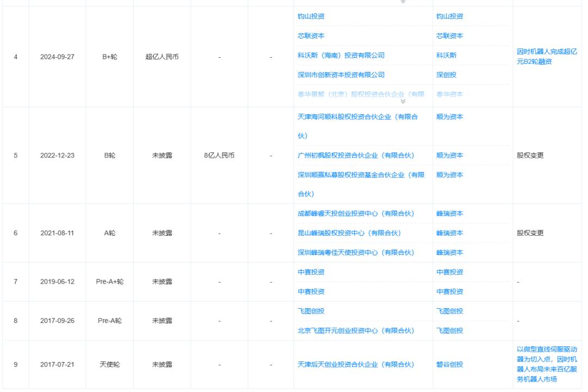Click 峰瑞资本 beside 昆山峰瑞股权投资中心
The height and width of the screenshot is (392, 588).
450,233
